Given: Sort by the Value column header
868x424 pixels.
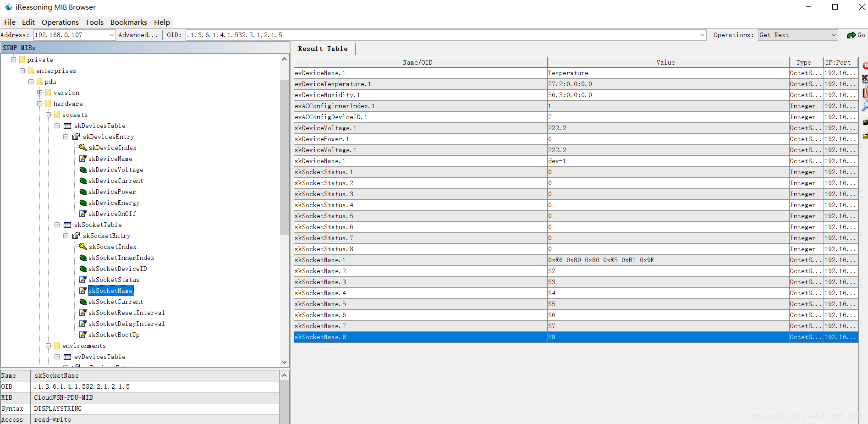Looking at the screenshot, I should pyautogui.click(x=668, y=62).
